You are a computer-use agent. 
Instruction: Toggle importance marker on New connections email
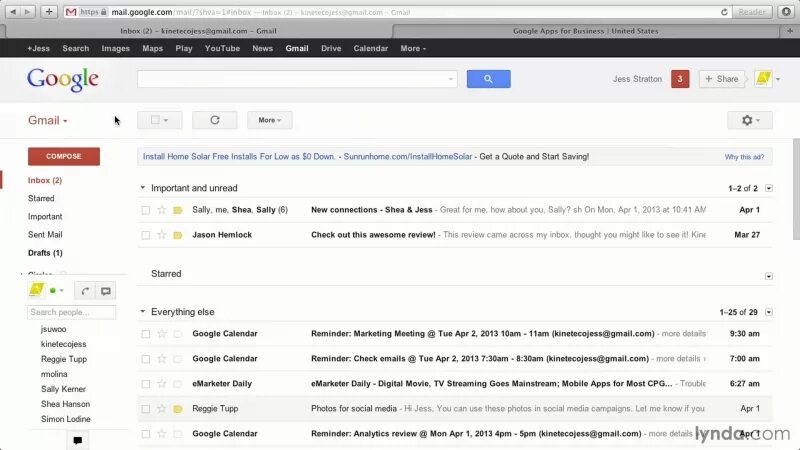click(x=178, y=210)
